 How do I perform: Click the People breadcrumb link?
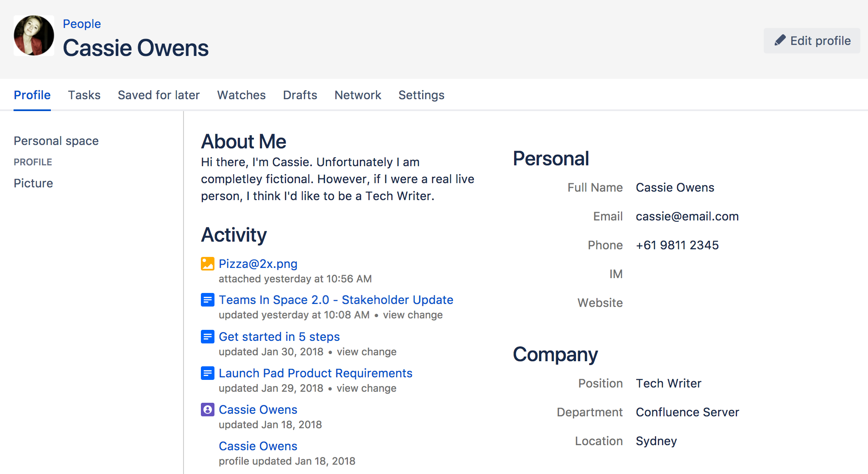coord(82,24)
